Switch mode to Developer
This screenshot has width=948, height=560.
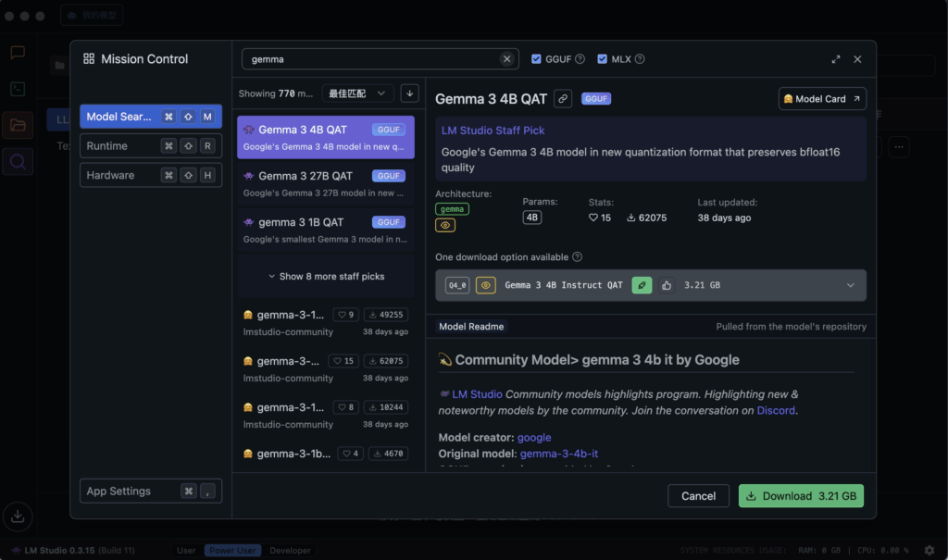(290, 551)
